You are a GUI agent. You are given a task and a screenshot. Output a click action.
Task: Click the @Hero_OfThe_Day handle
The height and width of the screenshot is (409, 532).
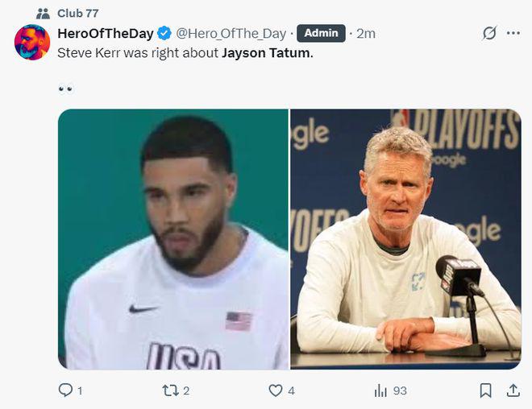(231, 33)
